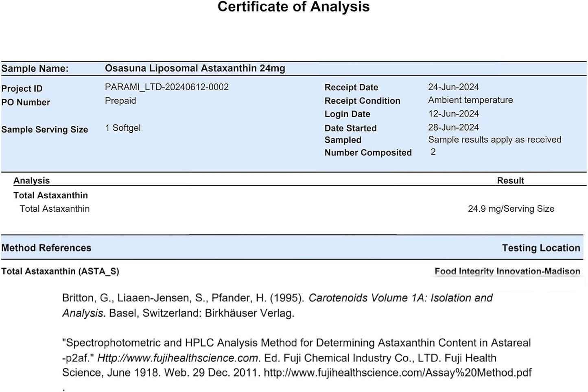
Task: Click the Method References heading
Action: pos(46,248)
